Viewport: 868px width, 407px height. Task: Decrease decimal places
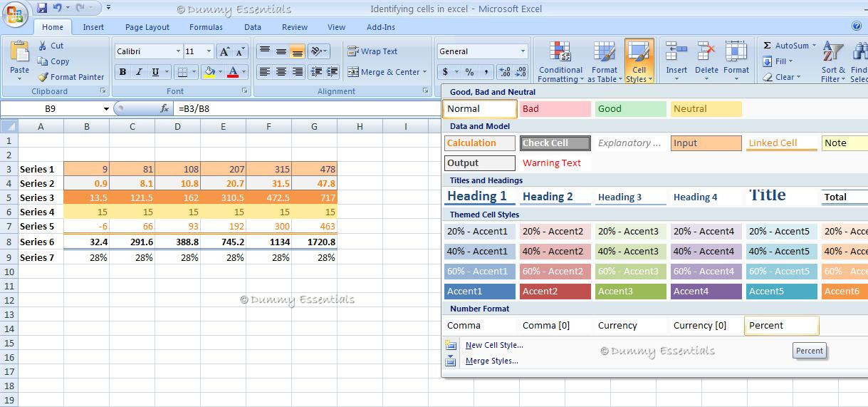(521, 72)
